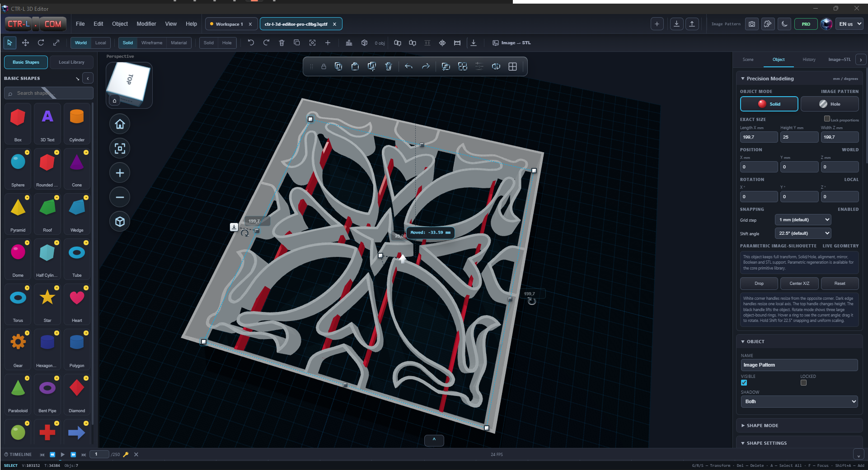Expand the Shape Mode section

799,425
